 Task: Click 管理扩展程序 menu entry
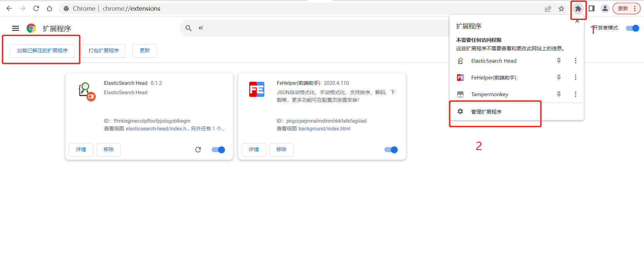[517, 112]
